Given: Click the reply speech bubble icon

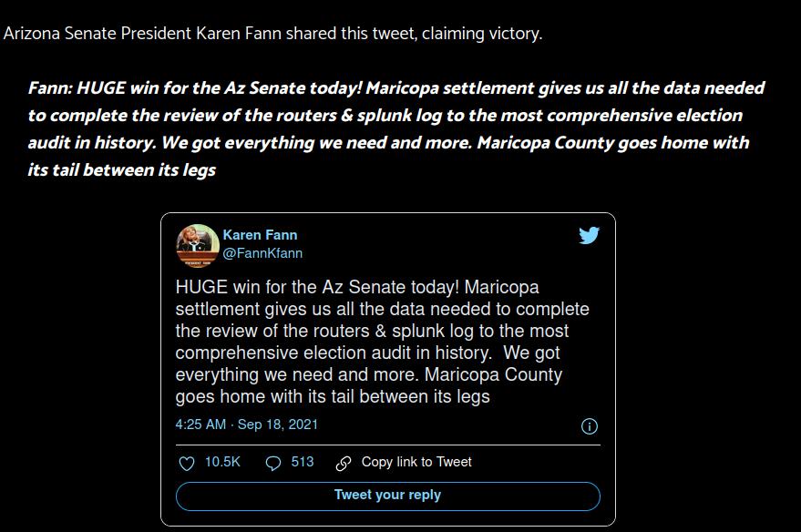Looking at the screenshot, I should (x=273, y=463).
